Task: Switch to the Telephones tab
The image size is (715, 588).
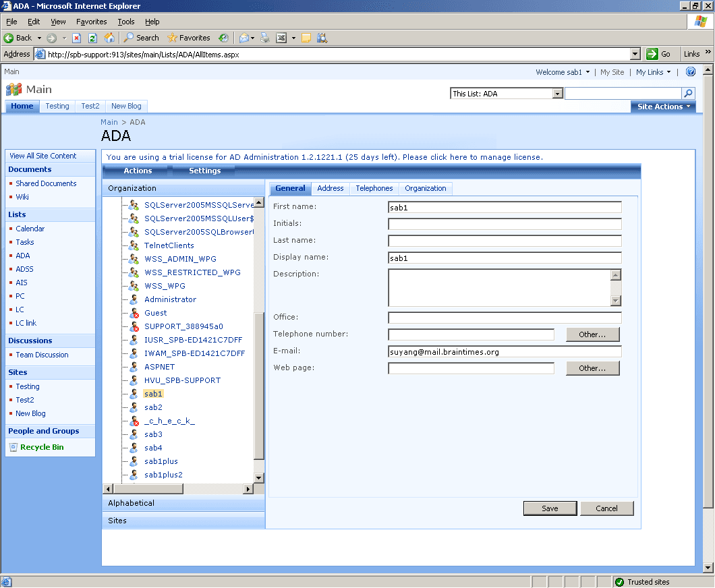Action: pos(374,188)
